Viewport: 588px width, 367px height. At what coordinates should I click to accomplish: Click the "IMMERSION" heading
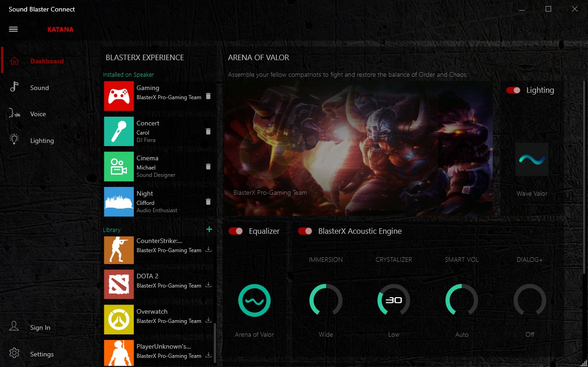click(325, 260)
